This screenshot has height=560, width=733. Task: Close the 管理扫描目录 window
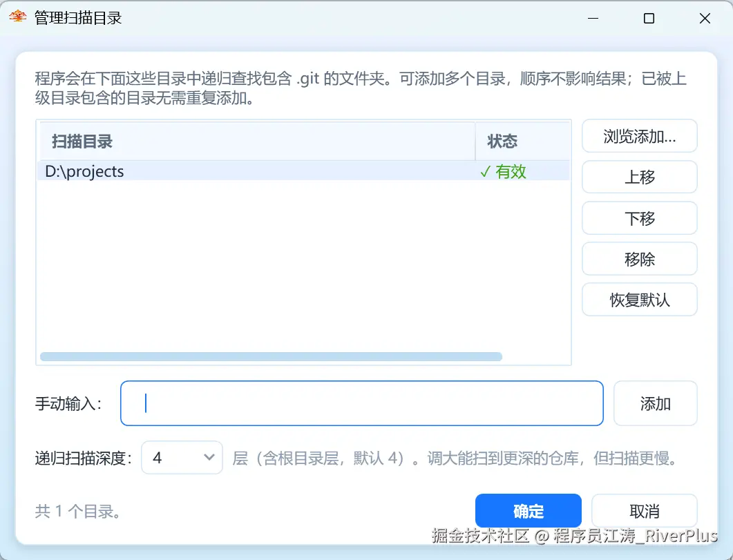pyautogui.click(x=705, y=18)
